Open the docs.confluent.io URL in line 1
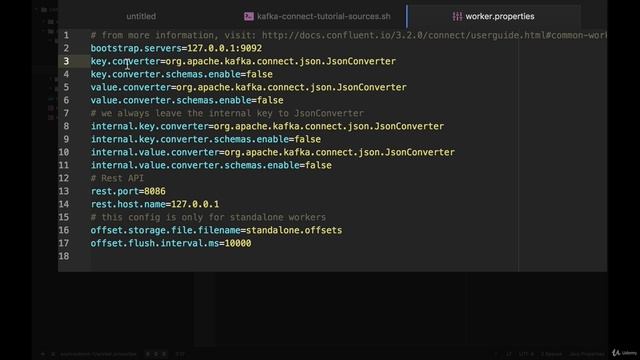 pos(434,36)
